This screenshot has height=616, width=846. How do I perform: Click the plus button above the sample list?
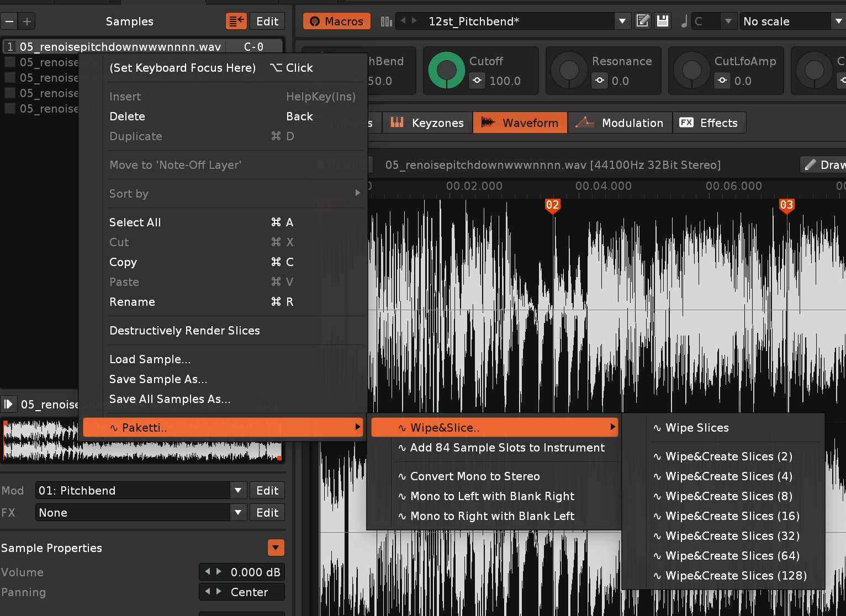(x=27, y=22)
